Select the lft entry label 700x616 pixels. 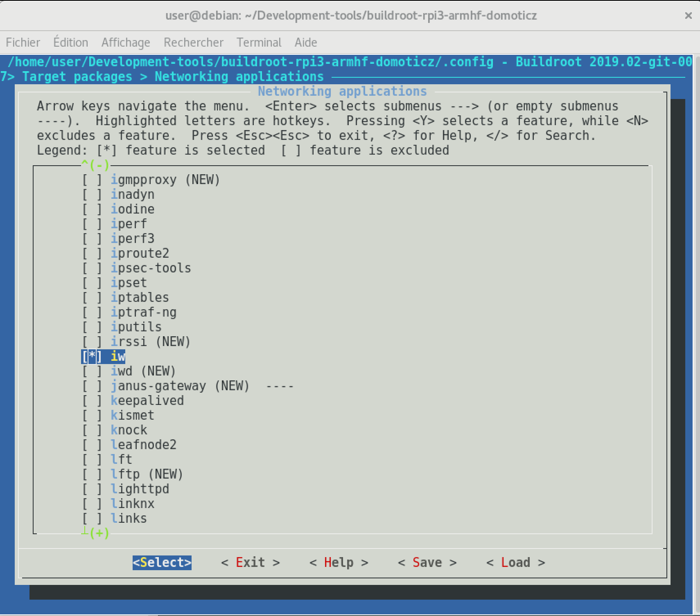(x=122, y=460)
